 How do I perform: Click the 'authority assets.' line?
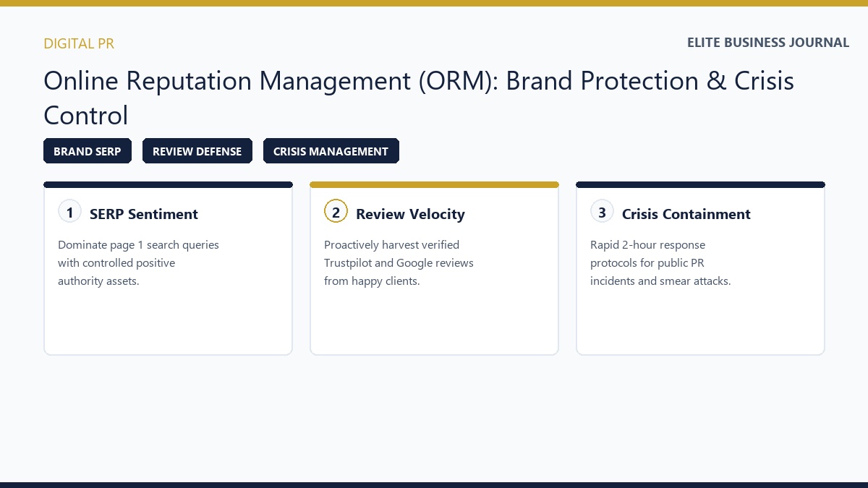coord(98,281)
